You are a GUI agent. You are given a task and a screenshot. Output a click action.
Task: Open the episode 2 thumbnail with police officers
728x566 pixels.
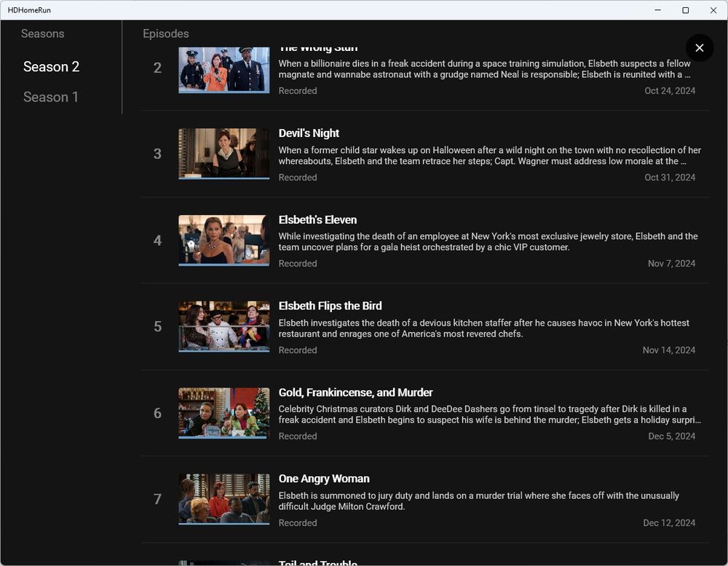click(x=223, y=70)
